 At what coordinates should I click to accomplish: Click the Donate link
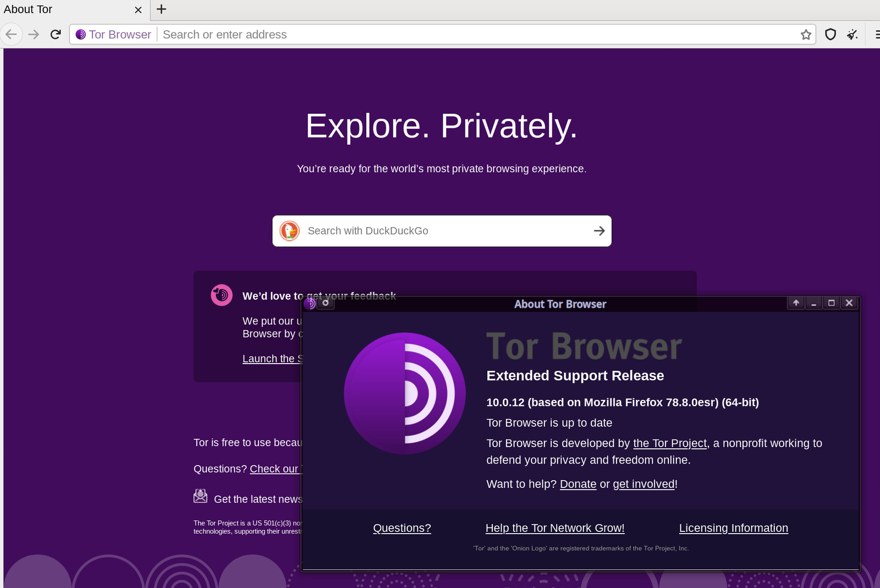577,484
